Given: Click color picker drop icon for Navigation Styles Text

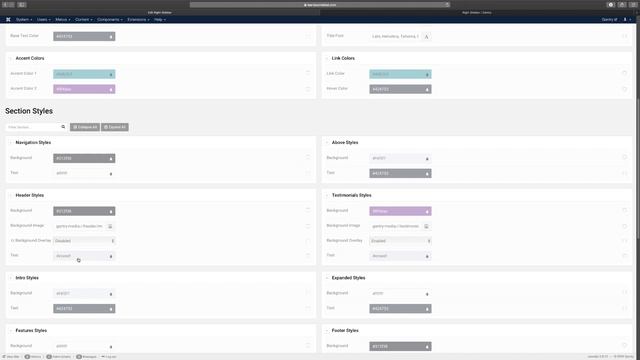Looking at the screenshot, I should [111, 173].
